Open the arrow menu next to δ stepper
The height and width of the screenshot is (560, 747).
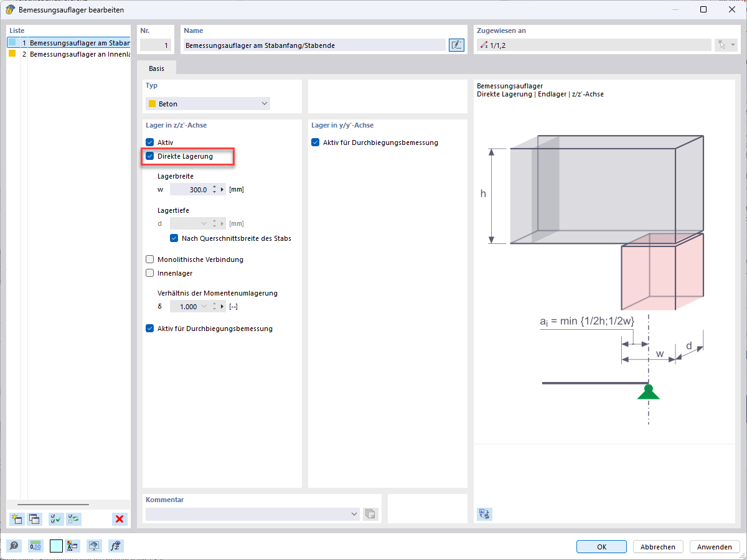pos(222,307)
